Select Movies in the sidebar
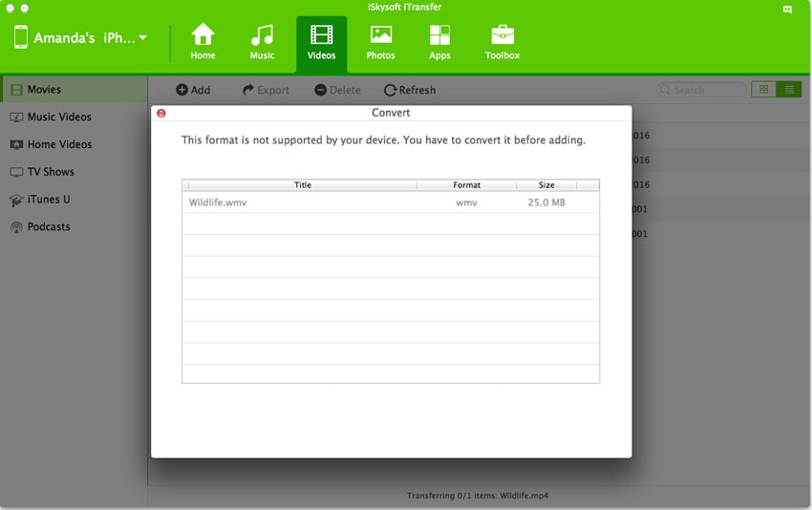This screenshot has height=510, width=812. tap(74, 90)
